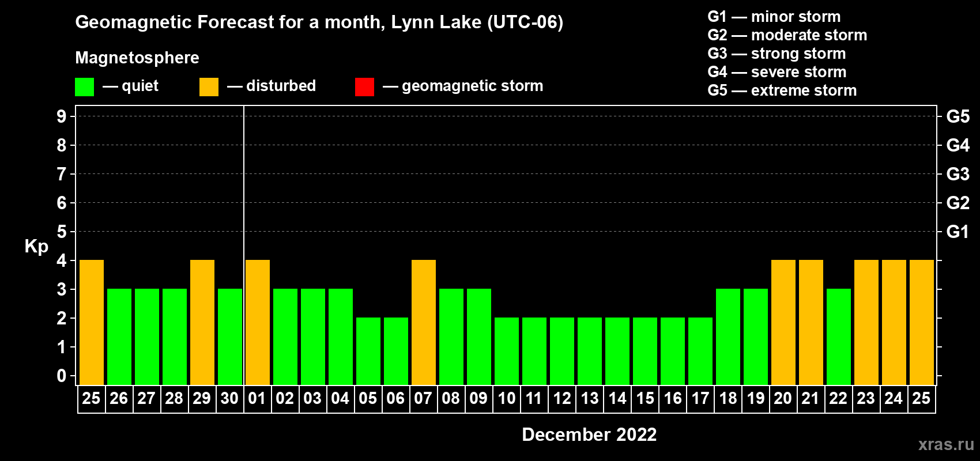The height and width of the screenshot is (461, 980).
Task: Select the orange bar for December 07
Action: click(x=424, y=323)
